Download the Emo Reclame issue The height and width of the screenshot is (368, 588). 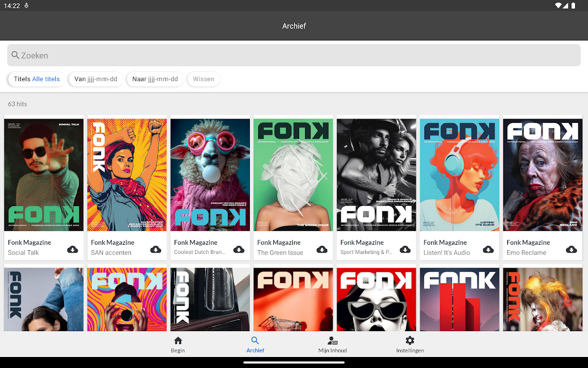571,249
